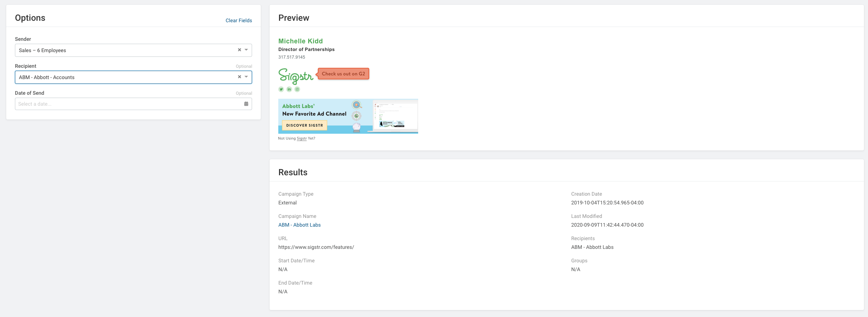Open the ABM - Abbott Labs campaign name link

tap(299, 225)
